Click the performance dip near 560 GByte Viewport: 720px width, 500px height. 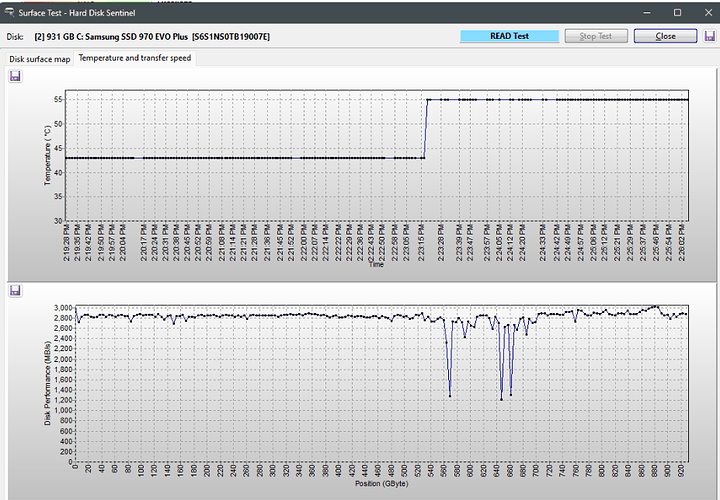(450, 396)
